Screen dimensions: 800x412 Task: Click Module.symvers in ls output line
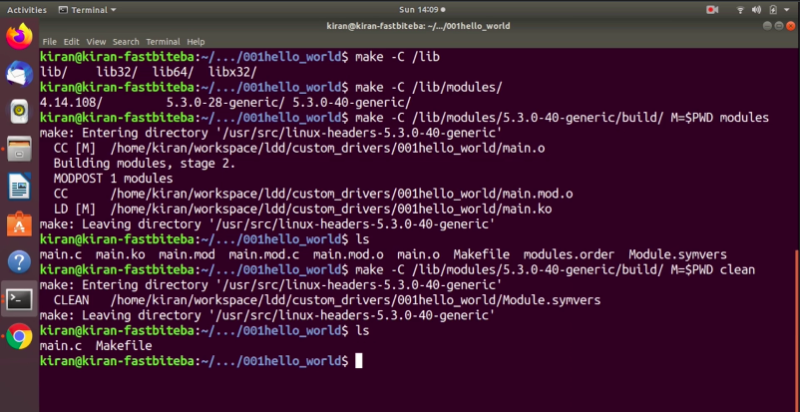click(678, 254)
